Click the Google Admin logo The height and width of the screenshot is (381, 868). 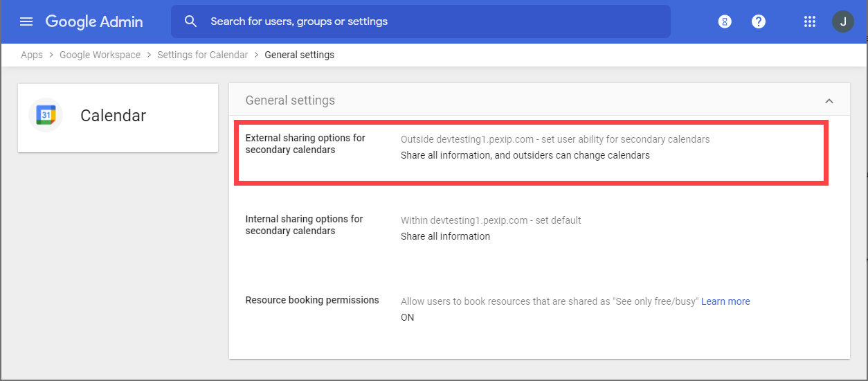94,21
